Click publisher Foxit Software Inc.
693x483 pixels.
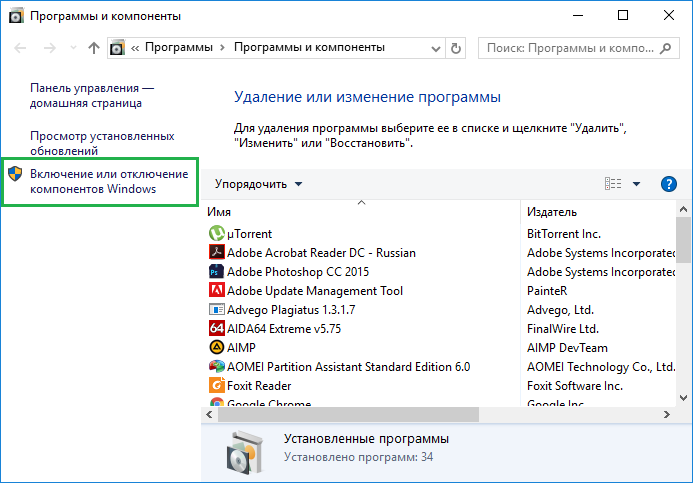(x=575, y=386)
